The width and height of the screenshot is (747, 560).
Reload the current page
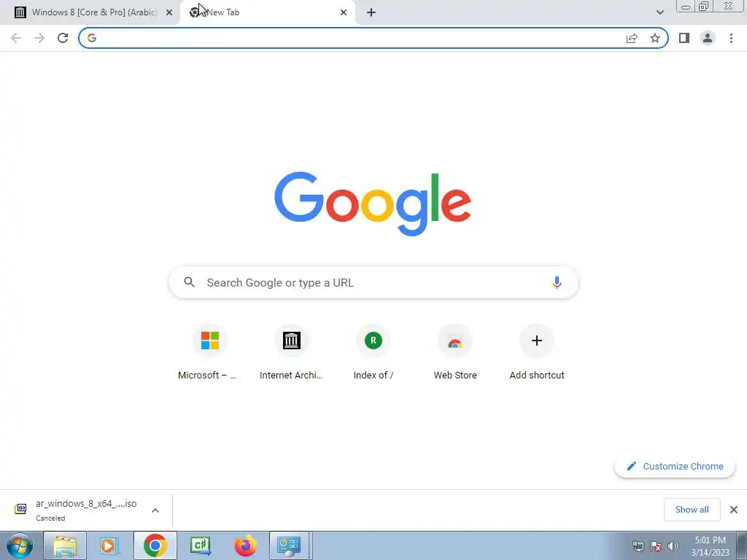[x=63, y=38]
